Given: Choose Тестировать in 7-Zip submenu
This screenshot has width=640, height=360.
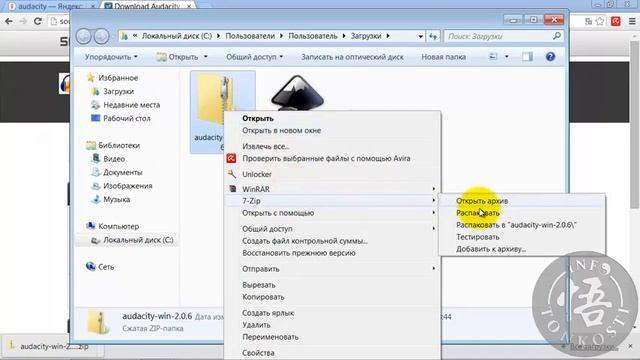Looking at the screenshot, I should [478, 237].
